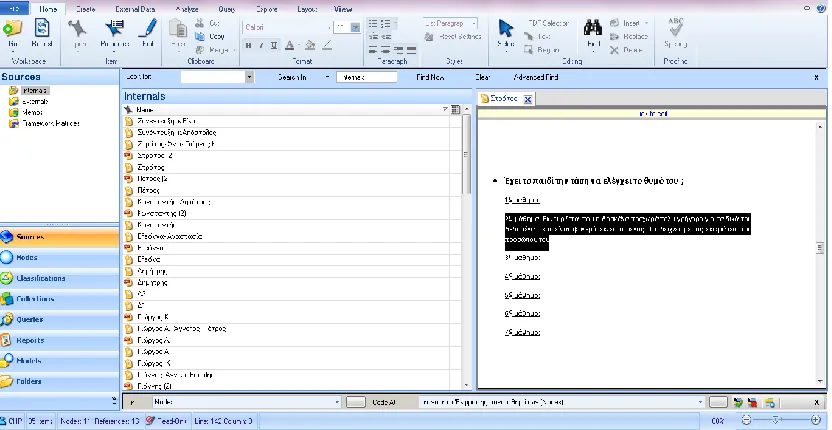This screenshot has height=430, width=832.
Task: Click the Region selection icon
Action: tap(528, 50)
